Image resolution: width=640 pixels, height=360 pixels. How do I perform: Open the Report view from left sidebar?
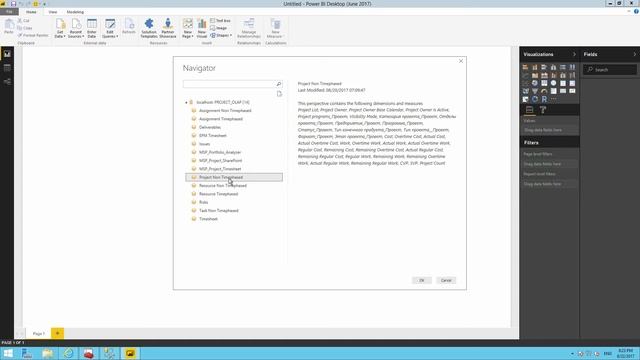click(x=7, y=54)
